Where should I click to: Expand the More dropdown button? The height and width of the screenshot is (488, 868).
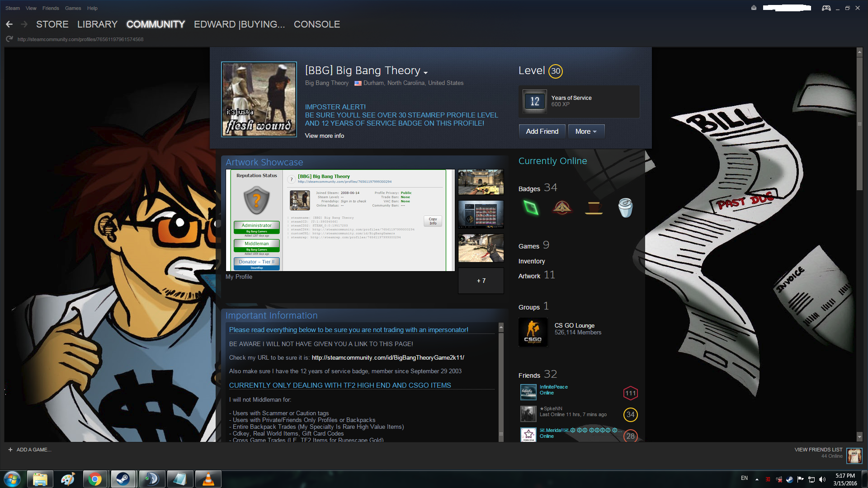pyautogui.click(x=586, y=131)
